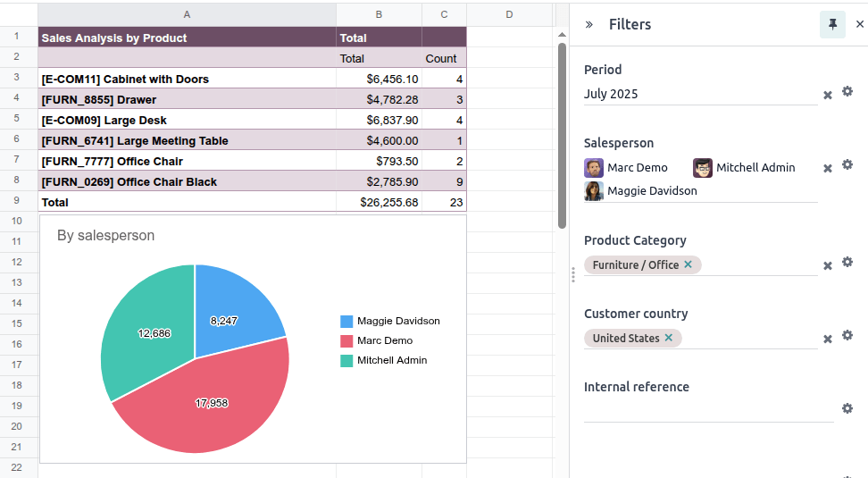This screenshot has width=868, height=478.
Task: Pin the Filters side panel
Action: click(832, 25)
